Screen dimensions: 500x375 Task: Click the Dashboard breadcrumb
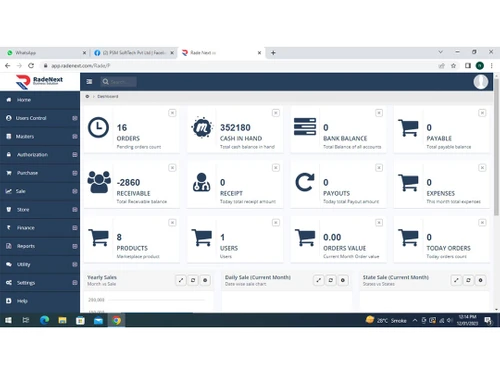tap(108, 96)
